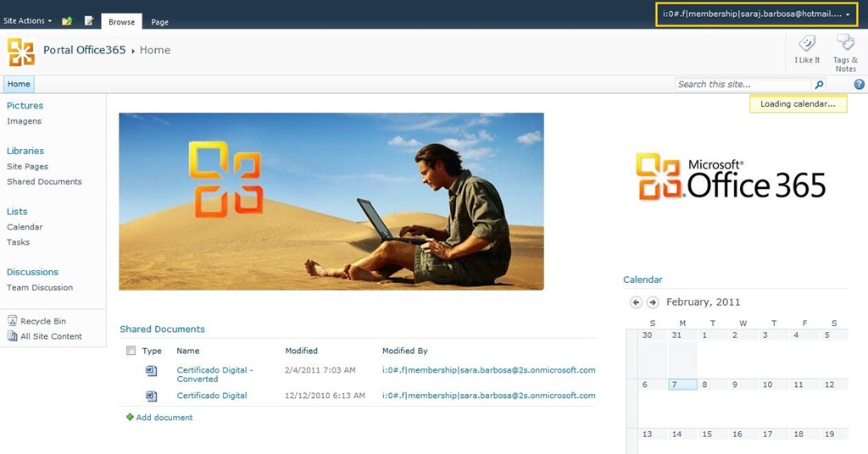The height and width of the screenshot is (454, 868).
Task: Click the I Like It tag icon
Action: pos(807,44)
